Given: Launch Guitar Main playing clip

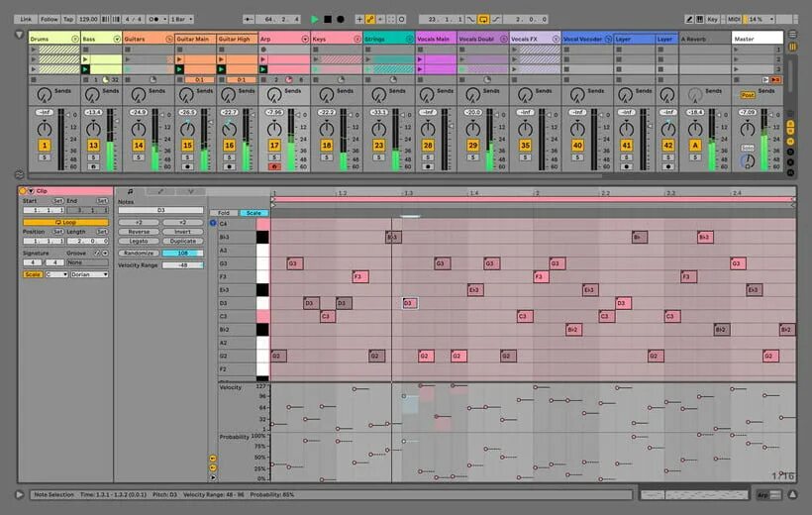Looking at the screenshot, I should (x=179, y=69).
